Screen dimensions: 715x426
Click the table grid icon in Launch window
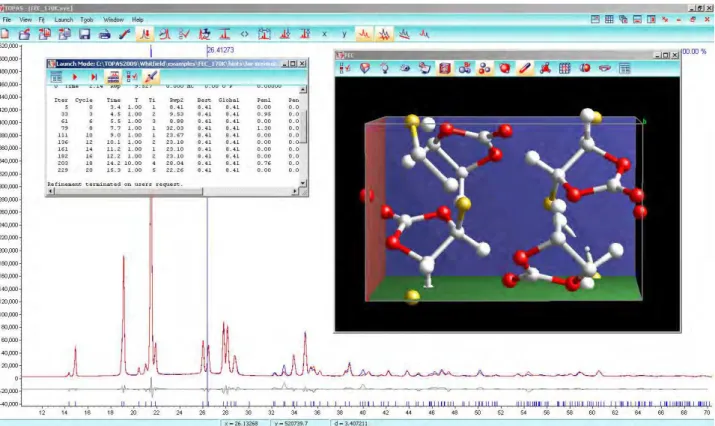pyautogui.click(x=56, y=77)
